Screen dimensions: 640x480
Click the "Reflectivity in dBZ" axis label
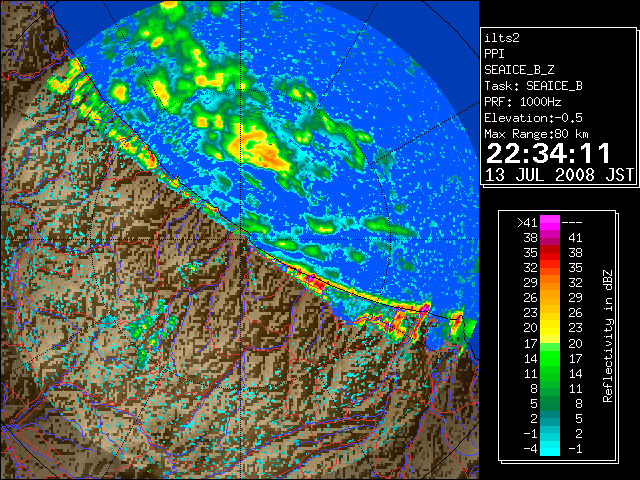click(608, 336)
